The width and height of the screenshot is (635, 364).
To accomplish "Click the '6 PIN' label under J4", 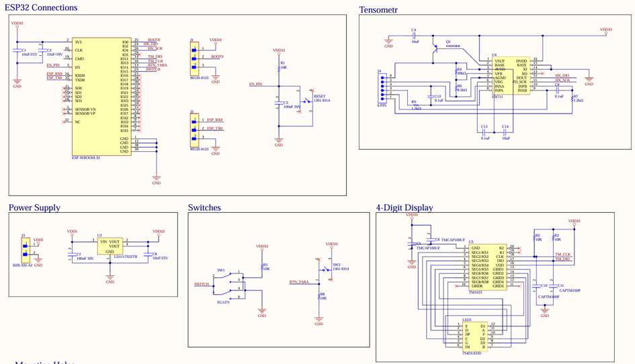I will point(382,105).
